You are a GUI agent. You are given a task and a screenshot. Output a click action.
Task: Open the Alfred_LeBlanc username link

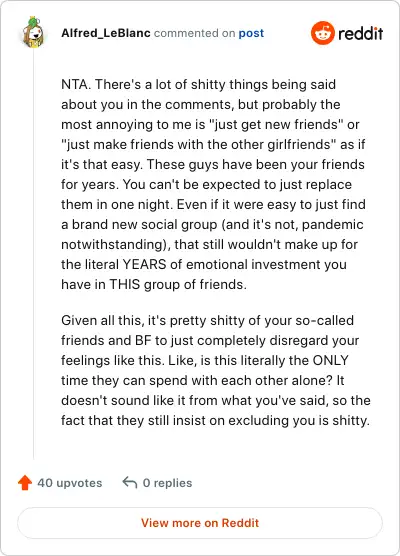(x=106, y=33)
